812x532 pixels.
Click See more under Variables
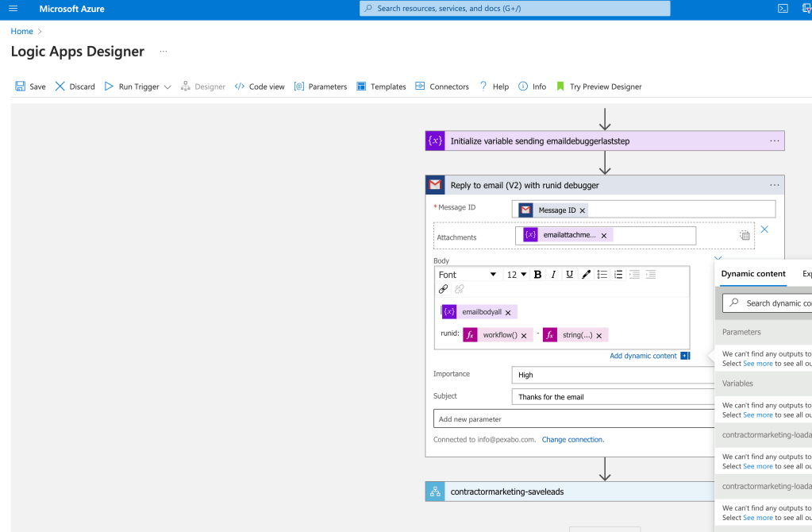pos(757,415)
